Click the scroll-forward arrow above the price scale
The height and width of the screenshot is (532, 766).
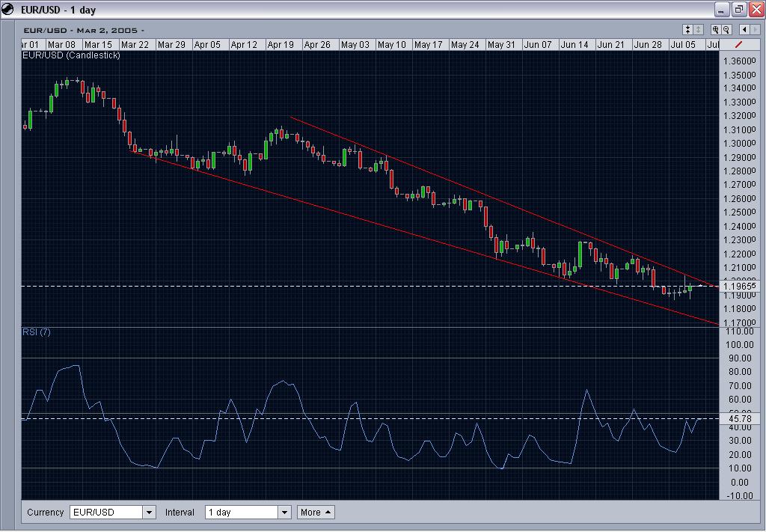(756, 29)
